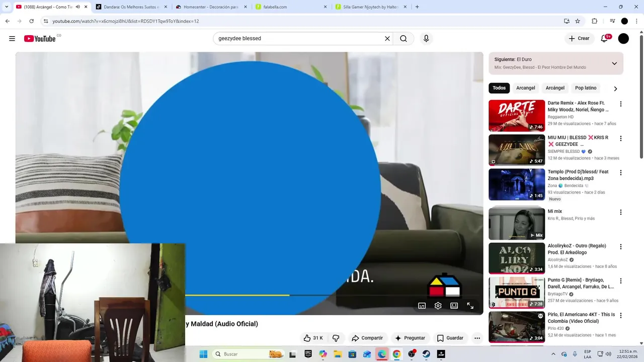644x362 pixels.
Task: Open the Punto G [Remix] video title
Action: click(581, 284)
